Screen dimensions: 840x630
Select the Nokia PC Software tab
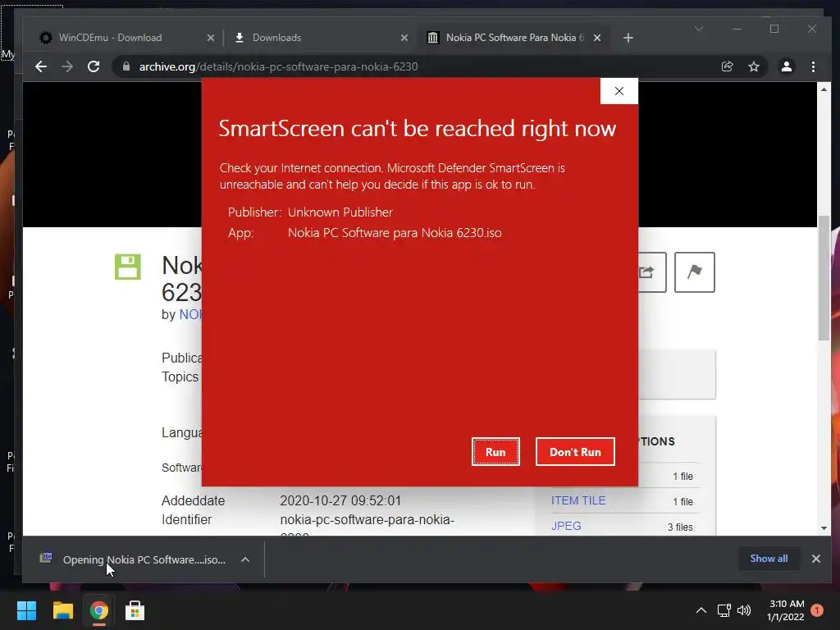click(514, 38)
